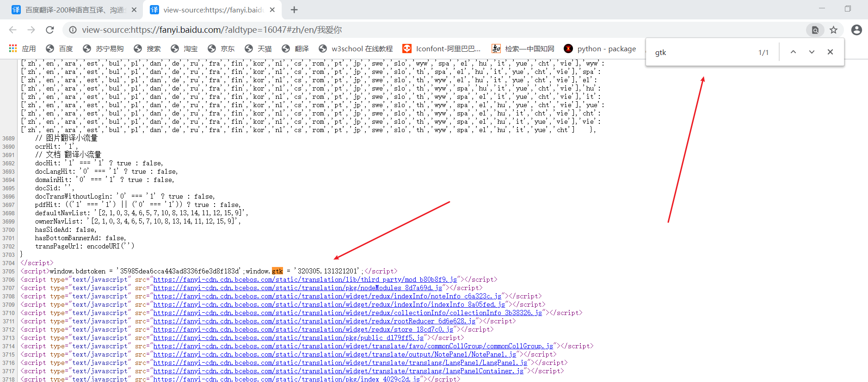Open the langPanelContainer.js link

coord(339,371)
